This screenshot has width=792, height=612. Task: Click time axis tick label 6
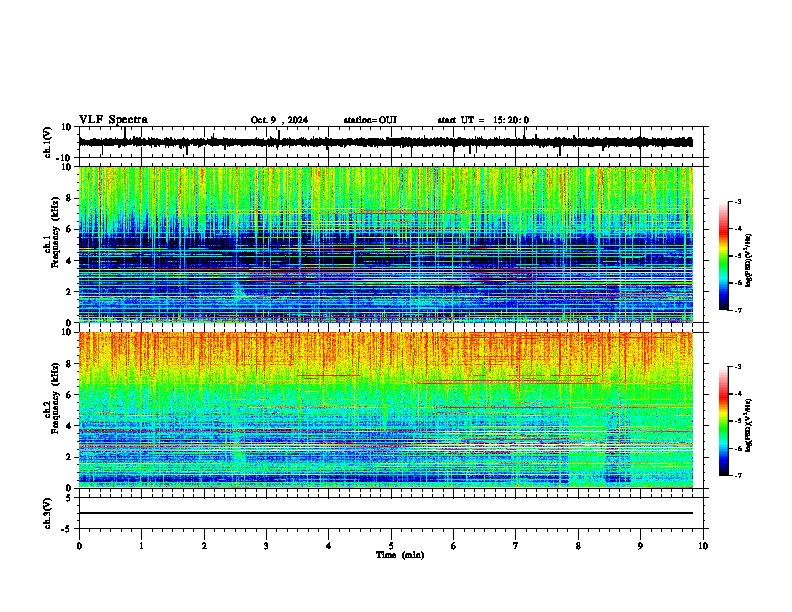(454, 546)
